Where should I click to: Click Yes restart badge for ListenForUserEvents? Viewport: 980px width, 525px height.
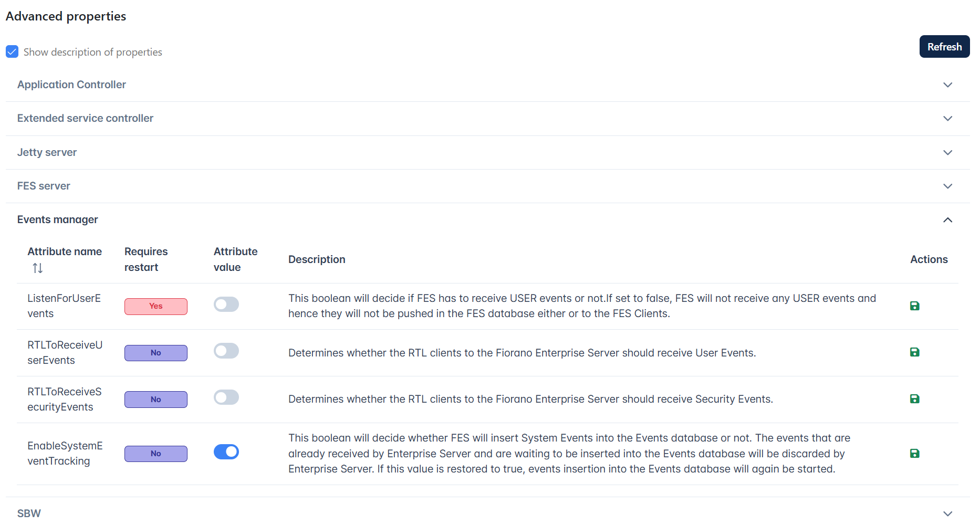pos(156,307)
